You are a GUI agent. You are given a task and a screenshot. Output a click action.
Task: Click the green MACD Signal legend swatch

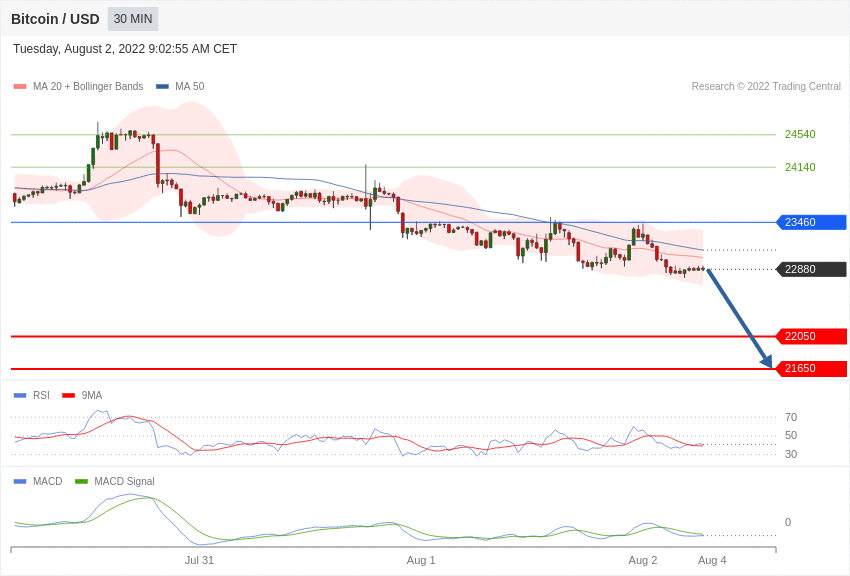click(81, 481)
